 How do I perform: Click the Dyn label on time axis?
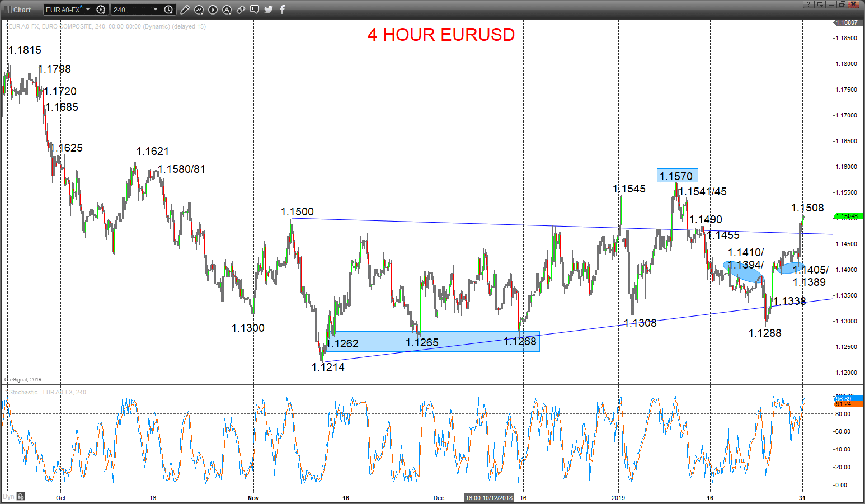click(x=8, y=497)
